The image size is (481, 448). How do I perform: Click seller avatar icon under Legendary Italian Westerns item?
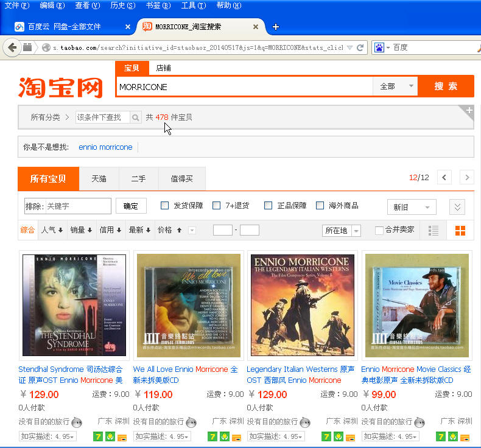[305, 422]
